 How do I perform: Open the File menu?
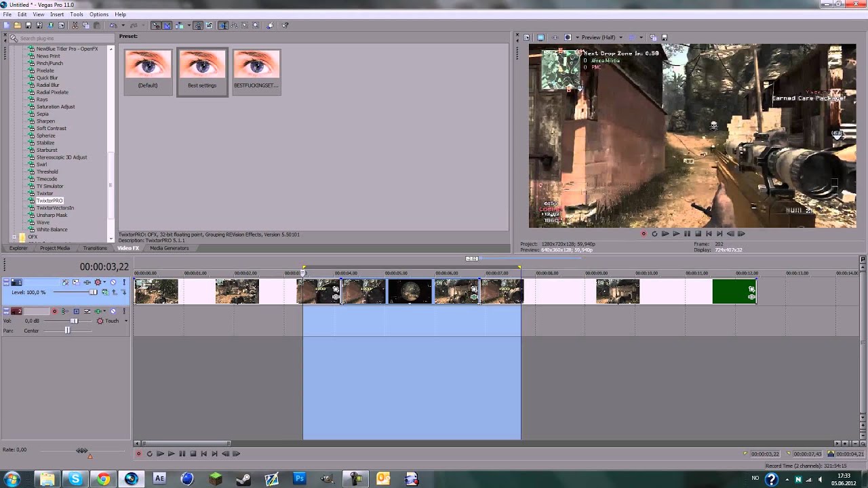coord(7,14)
